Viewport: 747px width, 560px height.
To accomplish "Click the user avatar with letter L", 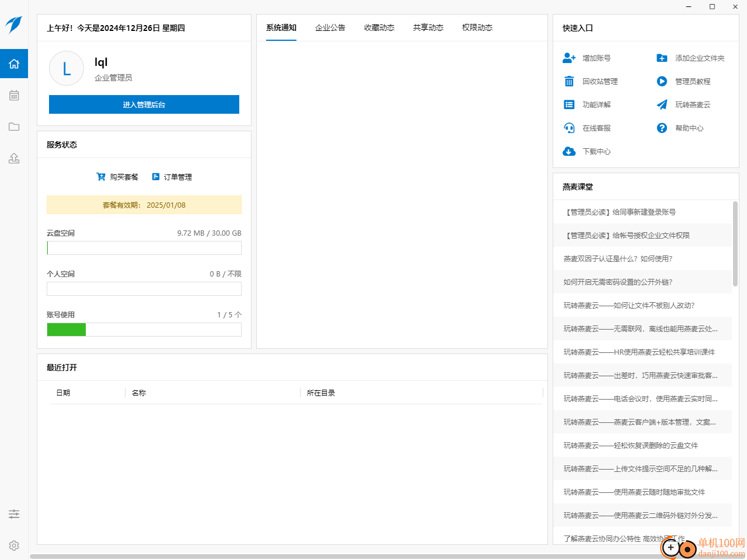I will tap(67, 68).
